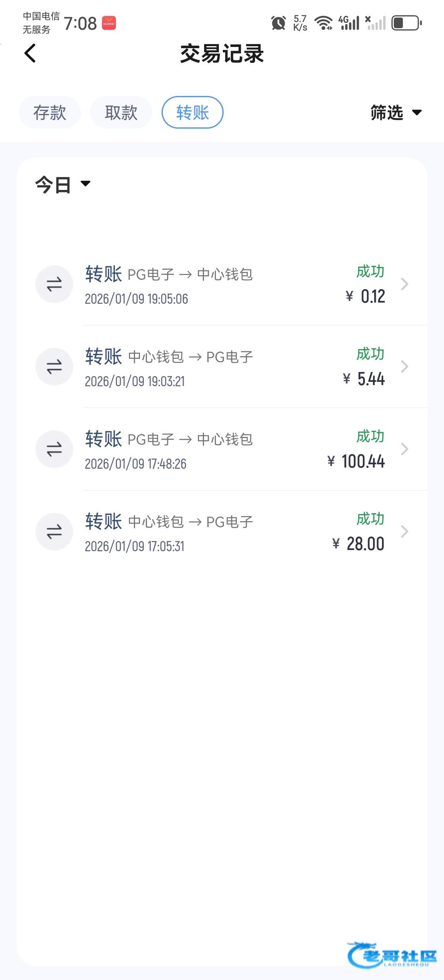Tap the Wi-Fi status bar icon

pyautogui.click(x=324, y=23)
